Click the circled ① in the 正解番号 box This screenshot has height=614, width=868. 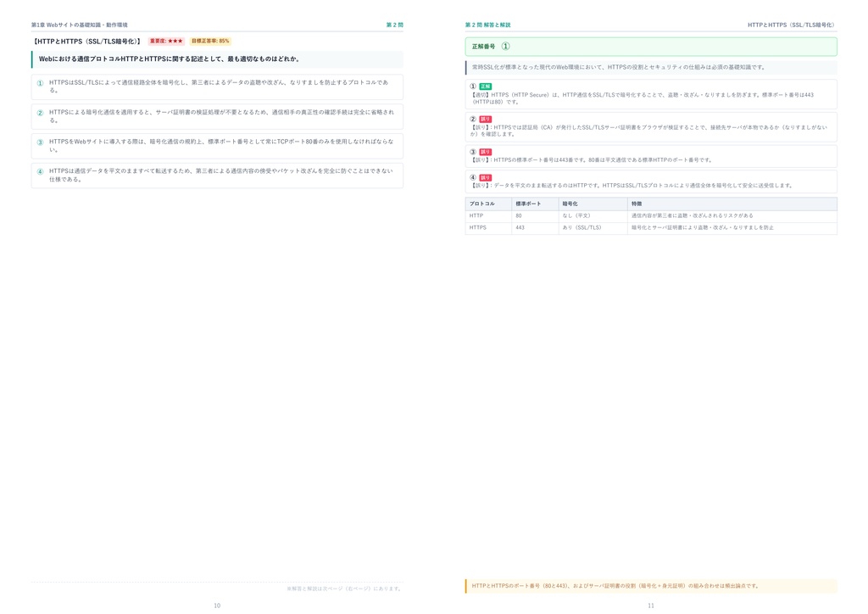pyautogui.click(x=505, y=47)
